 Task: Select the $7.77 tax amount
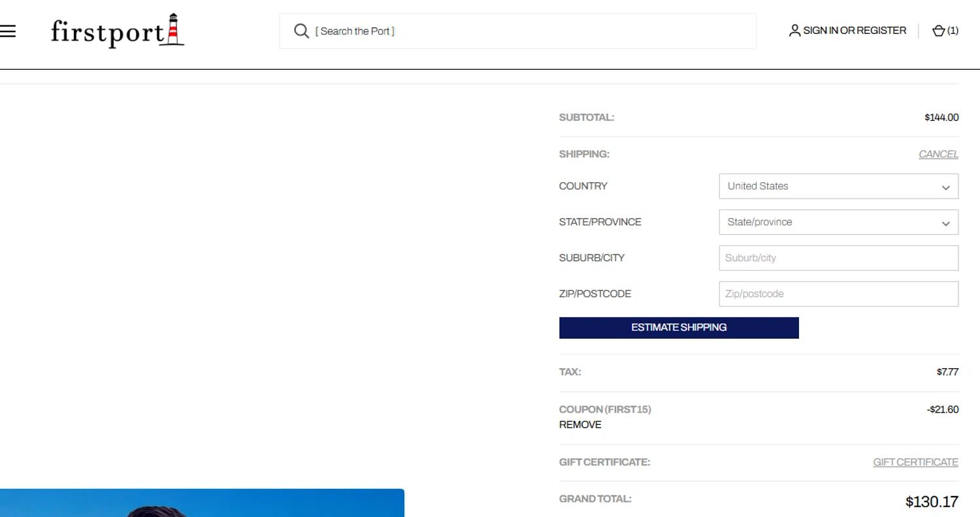click(947, 372)
